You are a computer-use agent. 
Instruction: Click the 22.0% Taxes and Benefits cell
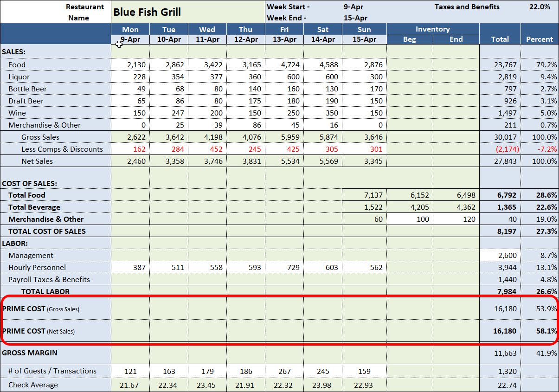click(x=539, y=7)
